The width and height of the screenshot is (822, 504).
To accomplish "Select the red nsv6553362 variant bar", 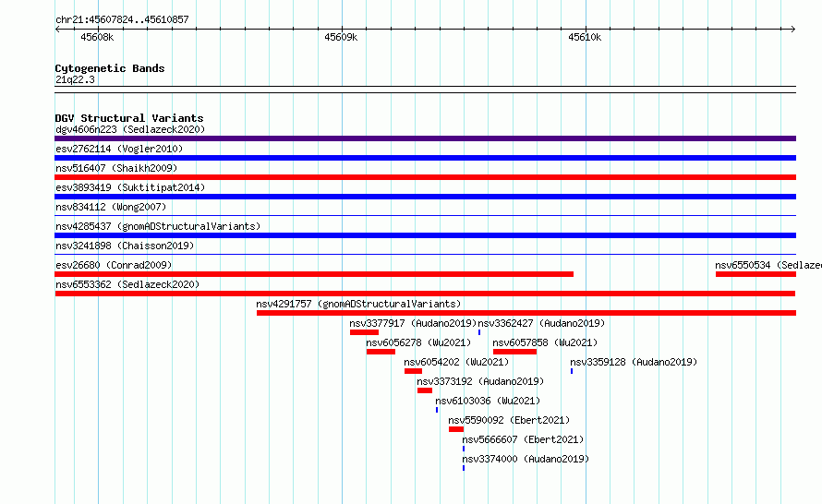I will pos(425,294).
